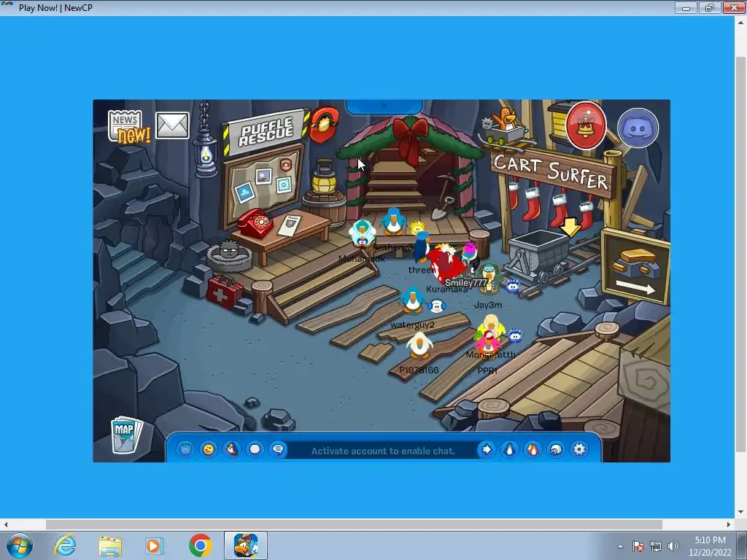747x560 pixels.
Task: Click the red bell notification button
Action: coord(586,125)
